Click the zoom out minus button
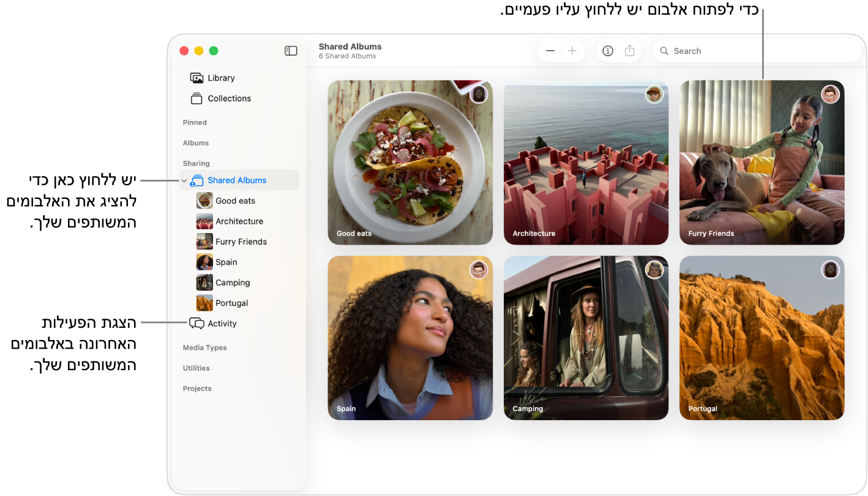 (550, 51)
